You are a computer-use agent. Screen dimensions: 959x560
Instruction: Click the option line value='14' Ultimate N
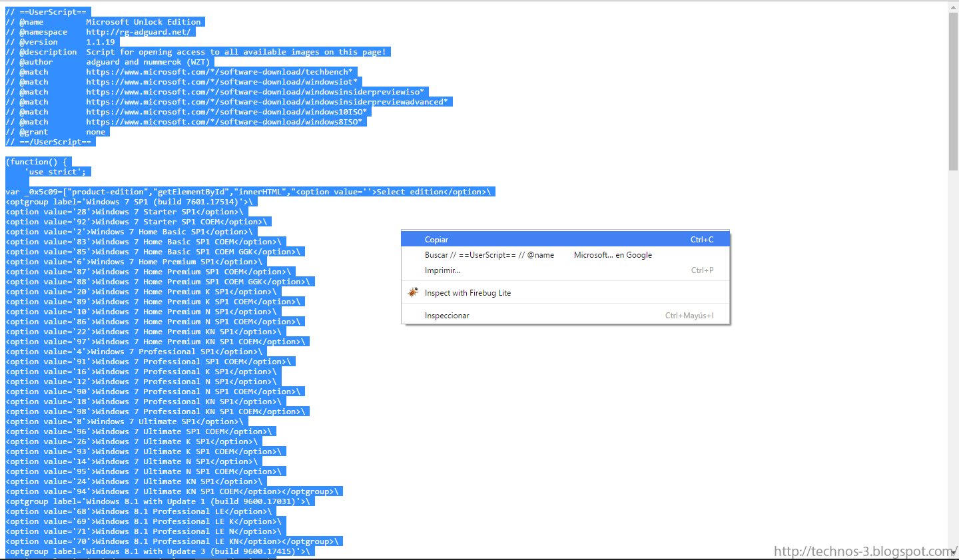coord(131,461)
